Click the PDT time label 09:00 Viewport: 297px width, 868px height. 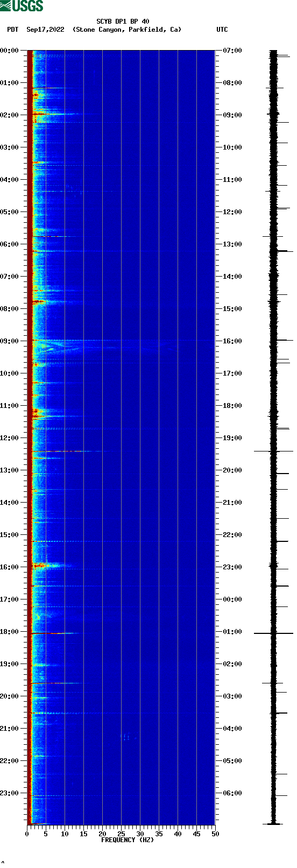tap(10, 341)
